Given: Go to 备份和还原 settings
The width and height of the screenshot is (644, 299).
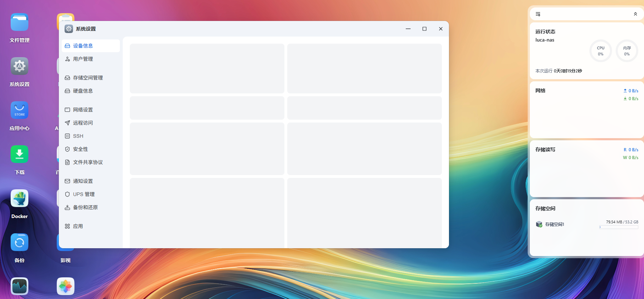Looking at the screenshot, I should [x=91, y=207].
